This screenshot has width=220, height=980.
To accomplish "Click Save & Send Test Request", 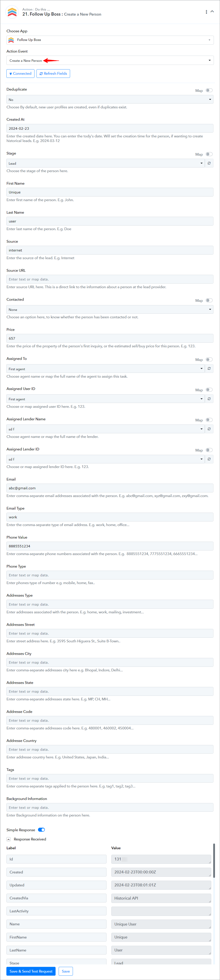I will pos(31,971).
